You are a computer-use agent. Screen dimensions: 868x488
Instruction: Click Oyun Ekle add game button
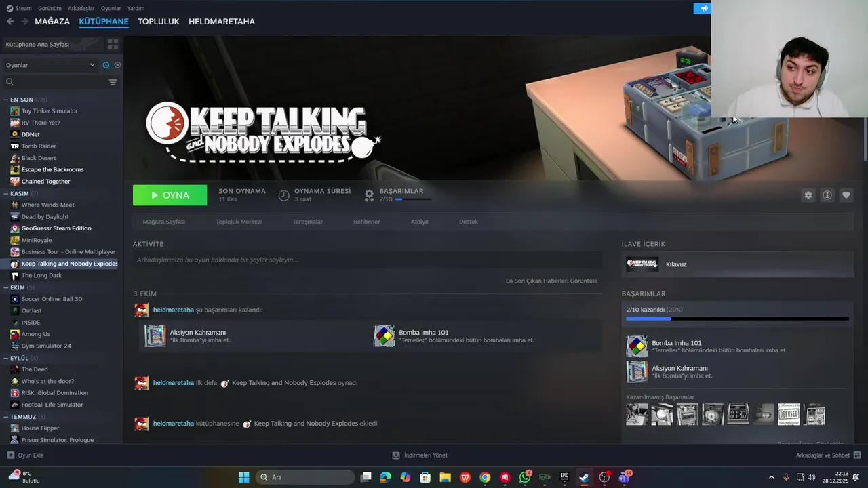[25, 455]
